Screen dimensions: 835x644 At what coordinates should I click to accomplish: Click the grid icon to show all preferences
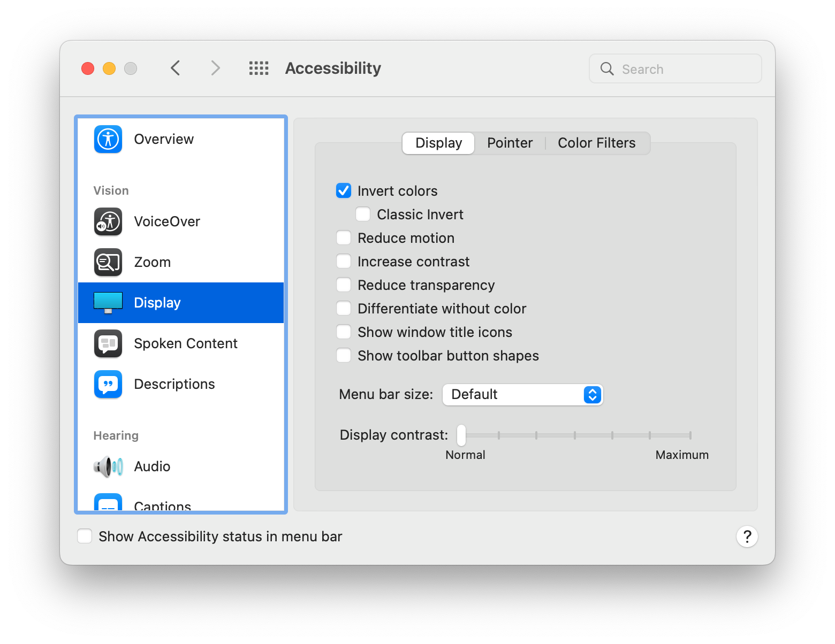(x=259, y=68)
